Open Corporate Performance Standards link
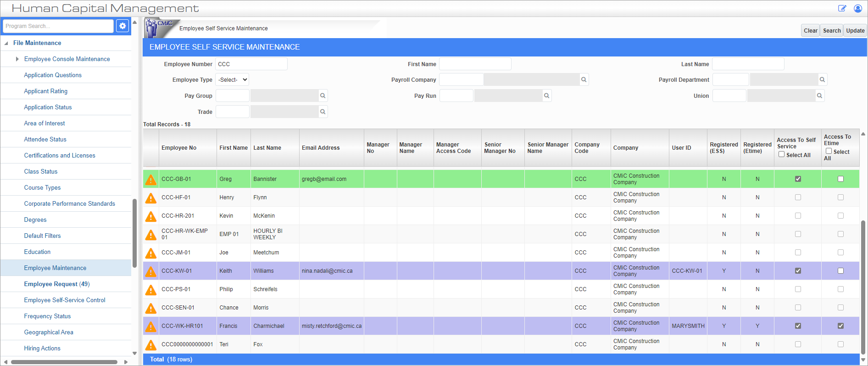 coord(69,204)
